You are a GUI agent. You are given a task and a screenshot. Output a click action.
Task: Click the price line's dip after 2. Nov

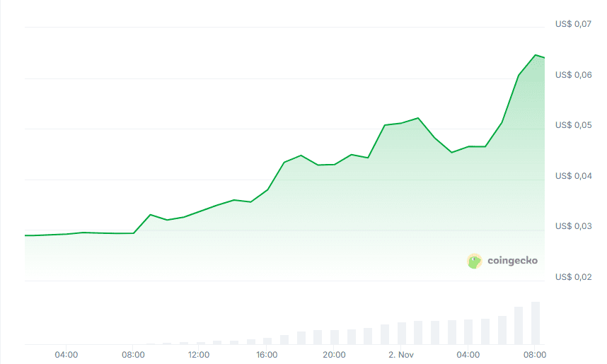[x=451, y=152]
